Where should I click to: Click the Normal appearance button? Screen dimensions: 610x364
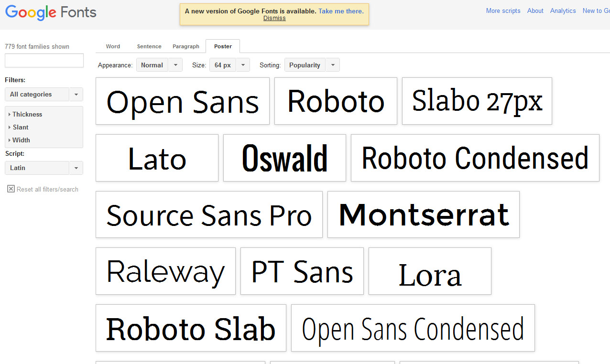tap(152, 65)
